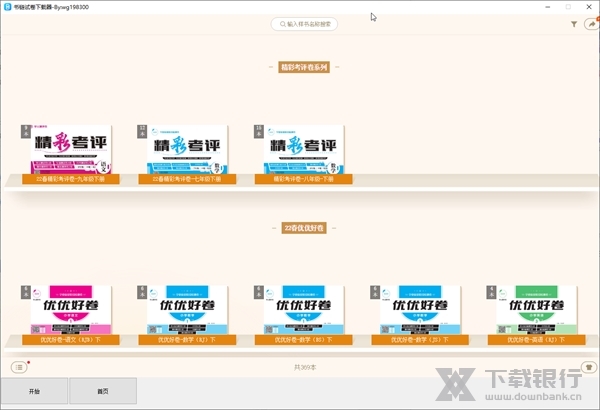Switch to the 开始 tab
Image resolution: width=600 pixels, height=410 pixels.
pos(34,391)
